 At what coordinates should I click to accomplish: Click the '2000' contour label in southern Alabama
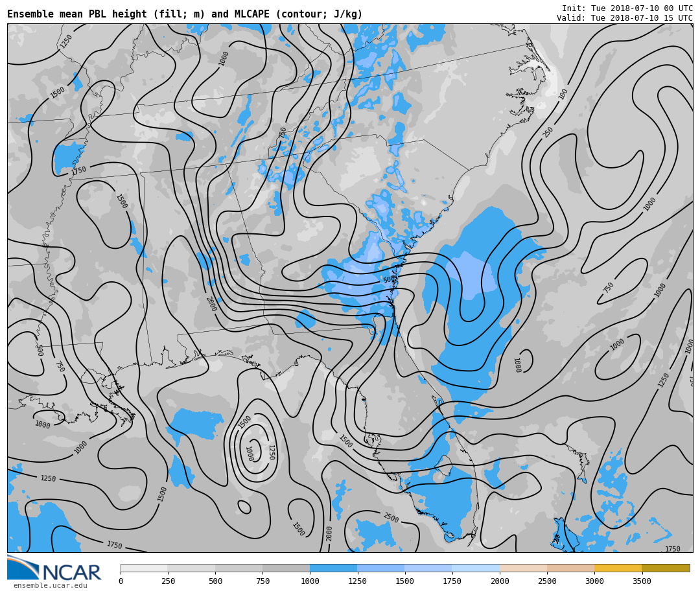click(211, 304)
